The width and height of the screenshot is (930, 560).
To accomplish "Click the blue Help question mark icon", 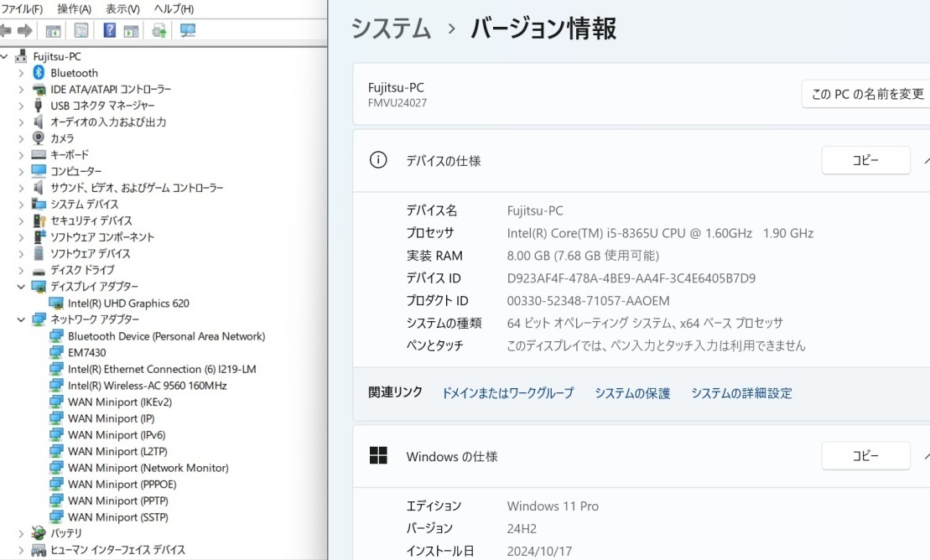I will (109, 31).
